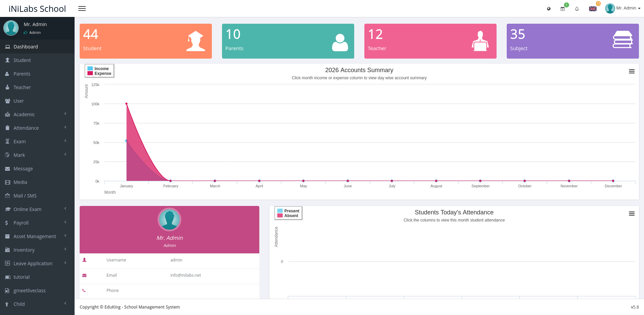The width and height of the screenshot is (644, 315).
Task: Click the iNiLabs School logo link
Action: coord(37,9)
